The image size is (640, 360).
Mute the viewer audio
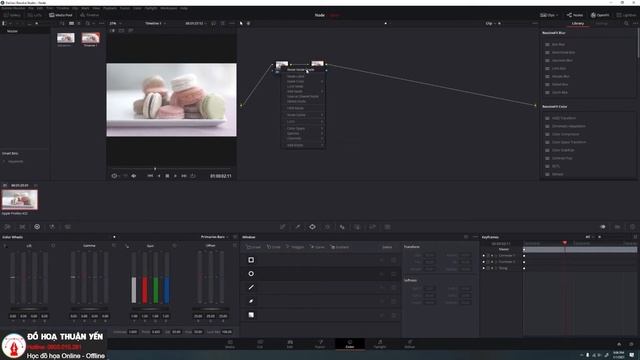(x=133, y=176)
